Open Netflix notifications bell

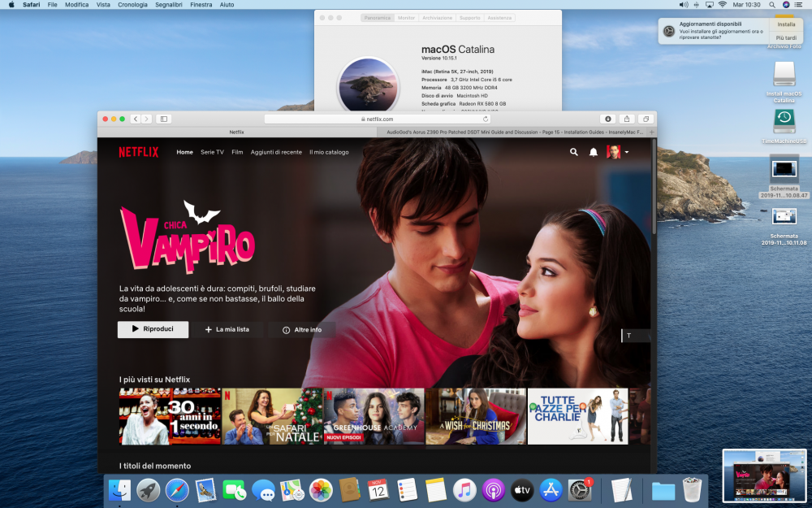[x=594, y=152]
